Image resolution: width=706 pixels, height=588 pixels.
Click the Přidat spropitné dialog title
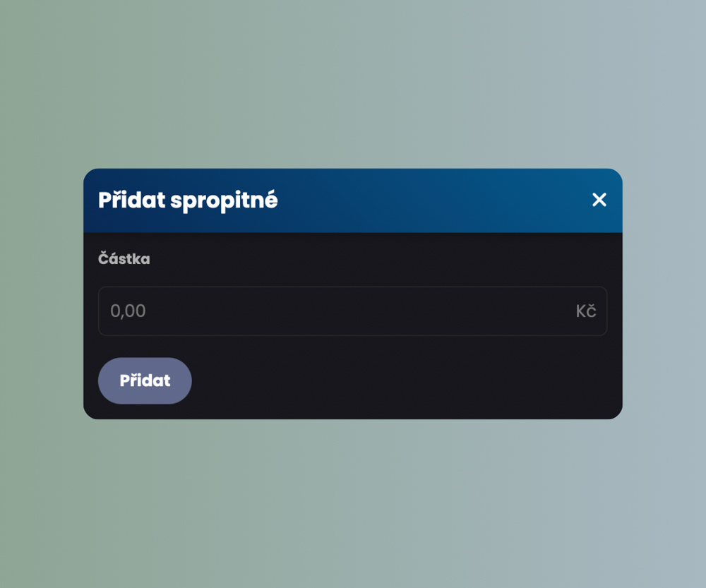click(188, 200)
